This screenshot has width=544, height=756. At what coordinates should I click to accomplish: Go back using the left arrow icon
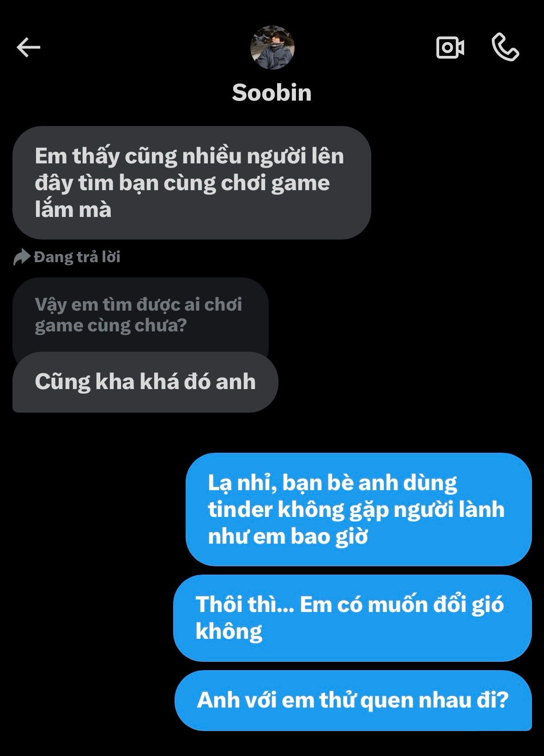[29, 48]
